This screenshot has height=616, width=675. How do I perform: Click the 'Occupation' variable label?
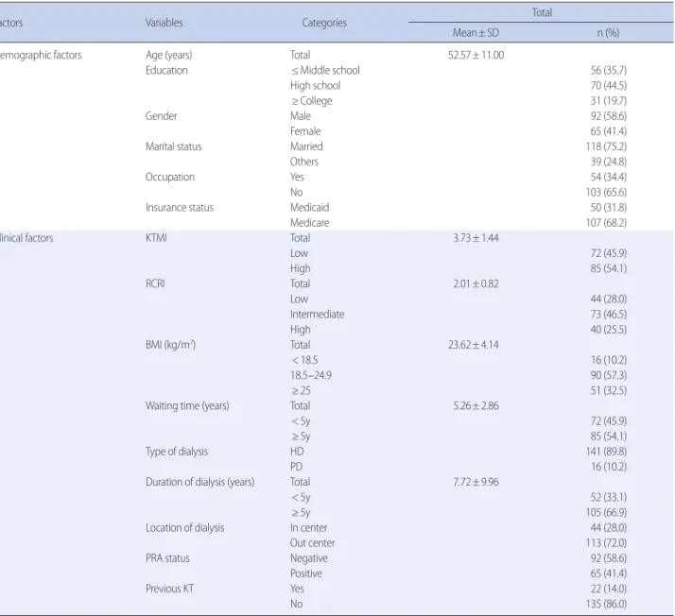[x=170, y=178]
